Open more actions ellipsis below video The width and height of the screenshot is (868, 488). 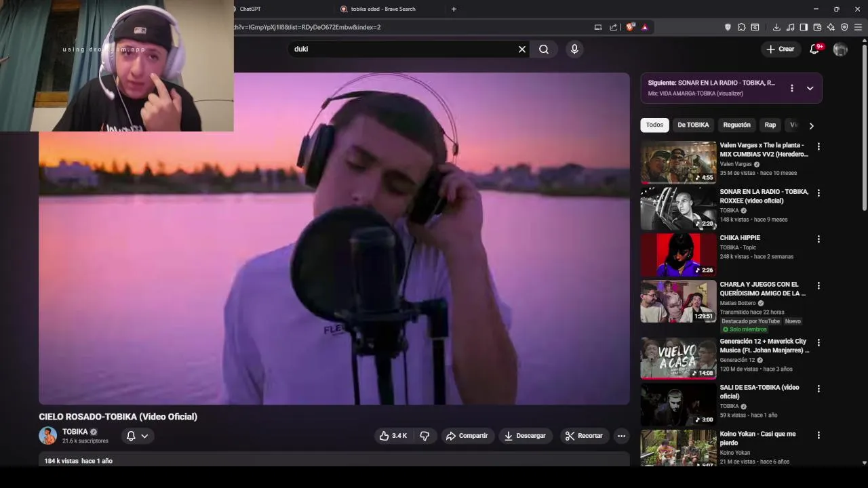(x=621, y=436)
